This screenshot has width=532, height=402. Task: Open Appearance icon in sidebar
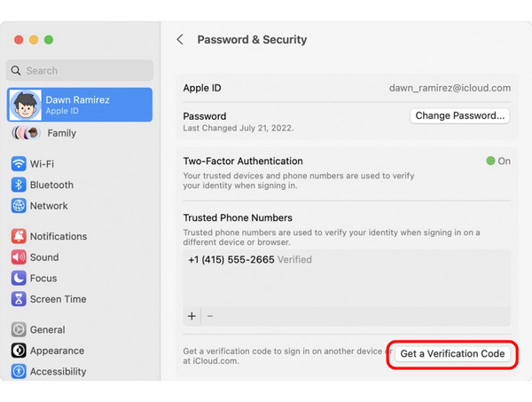tap(19, 351)
